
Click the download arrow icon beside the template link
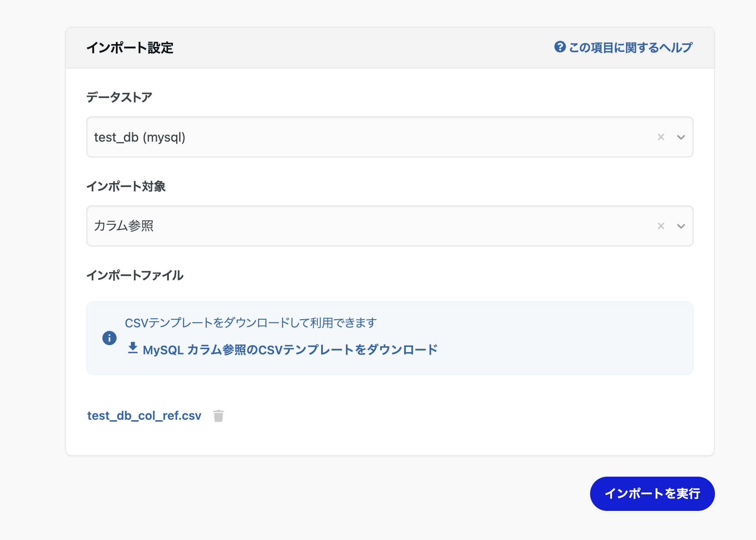click(x=133, y=348)
